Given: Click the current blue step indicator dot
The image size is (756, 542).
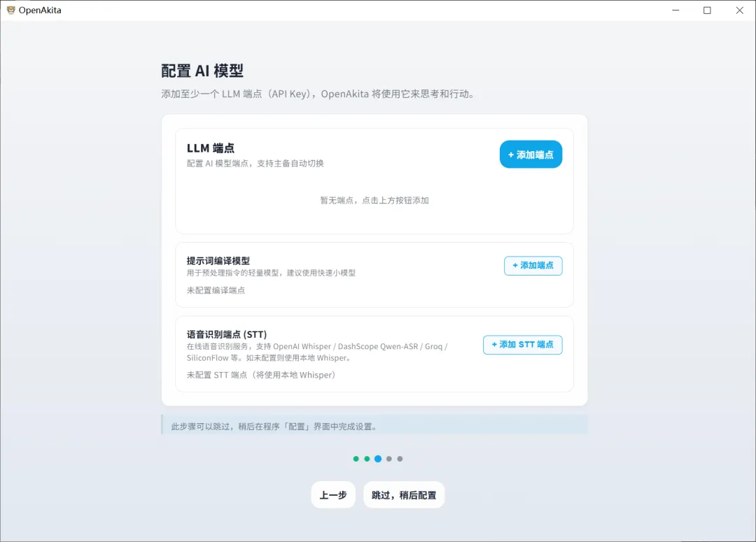Looking at the screenshot, I should click(x=378, y=459).
